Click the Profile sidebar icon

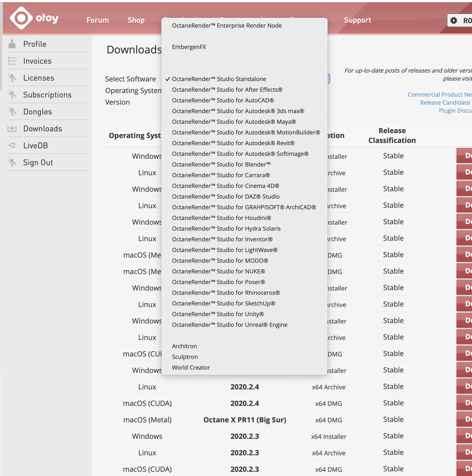click(x=12, y=44)
